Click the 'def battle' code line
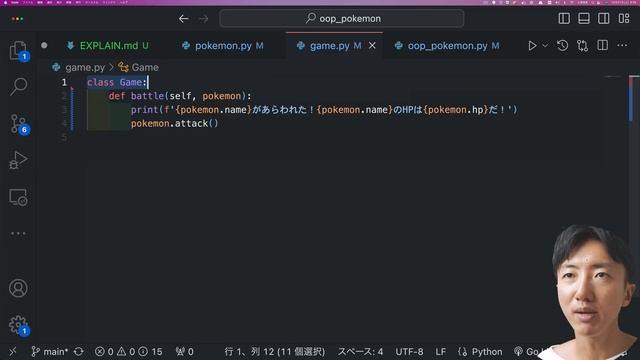Image resolution: width=640 pixels, height=360 pixels. [x=180, y=96]
